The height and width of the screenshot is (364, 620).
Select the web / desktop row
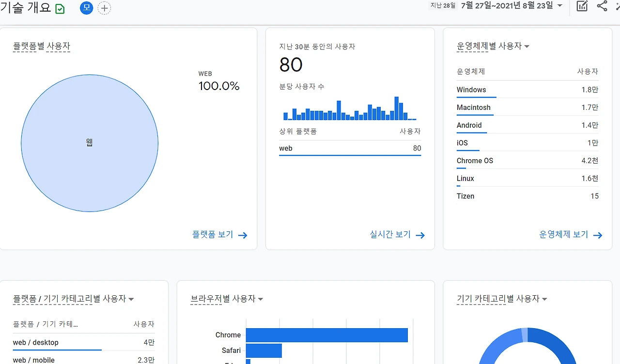(x=84, y=342)
